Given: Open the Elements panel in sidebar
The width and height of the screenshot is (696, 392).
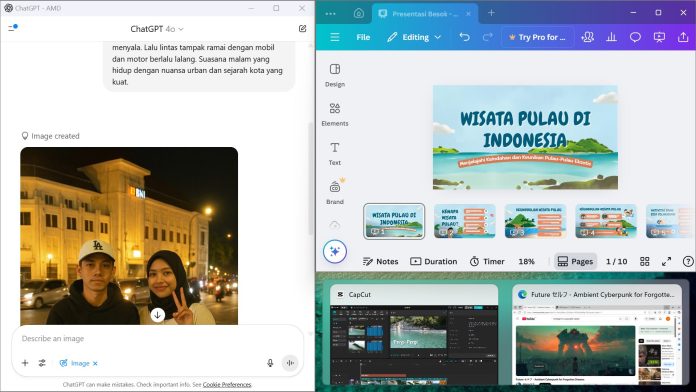Looking at the screenshot, I should (335, 114).
